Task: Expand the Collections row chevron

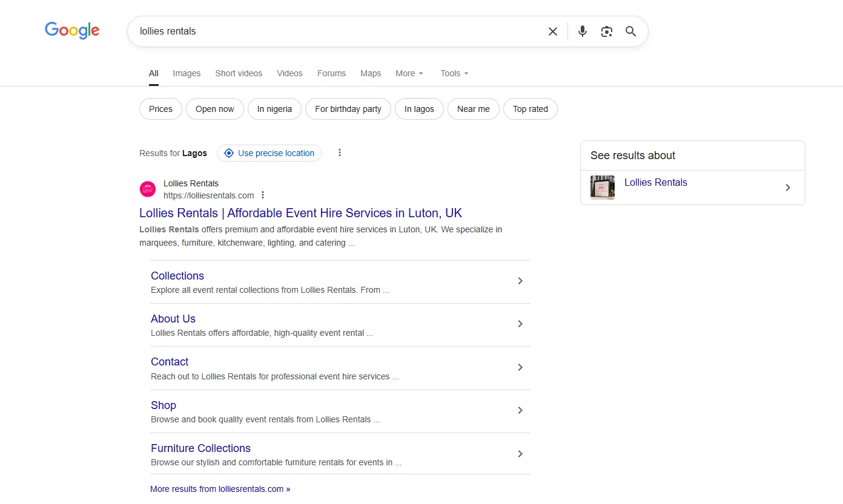Action: 520,281
